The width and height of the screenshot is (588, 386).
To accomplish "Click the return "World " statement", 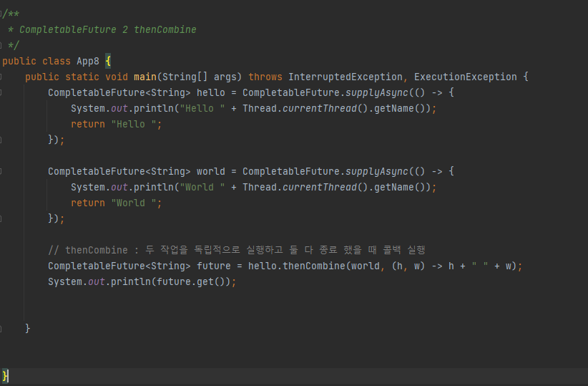I will tap(117, 203).
